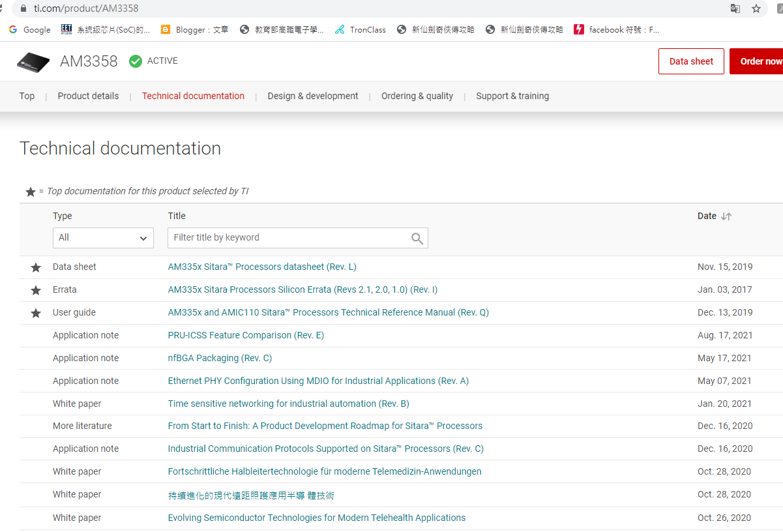Image resolution: width=783 pixels, height=532 pixels.
Task: Click the red Order now button
Action: (756, 61)
